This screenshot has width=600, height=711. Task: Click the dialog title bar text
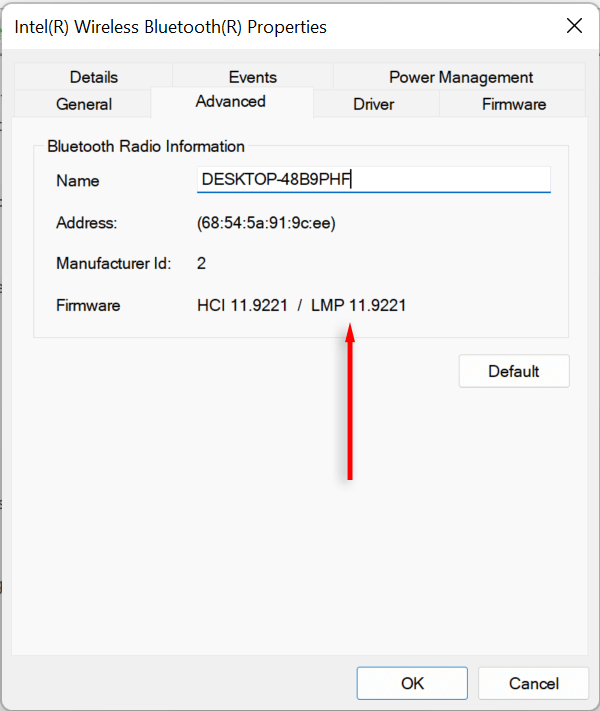click(170, 27)
